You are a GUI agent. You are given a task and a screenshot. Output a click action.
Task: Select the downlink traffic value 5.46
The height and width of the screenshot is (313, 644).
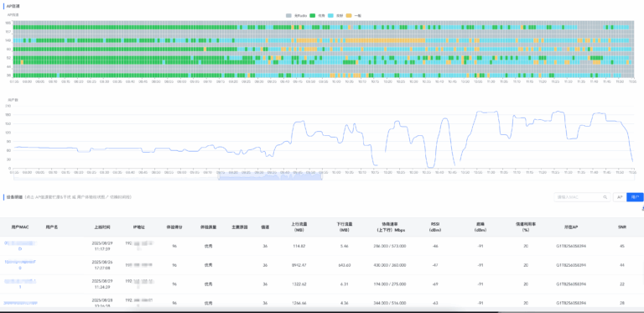tap(345, 246)
